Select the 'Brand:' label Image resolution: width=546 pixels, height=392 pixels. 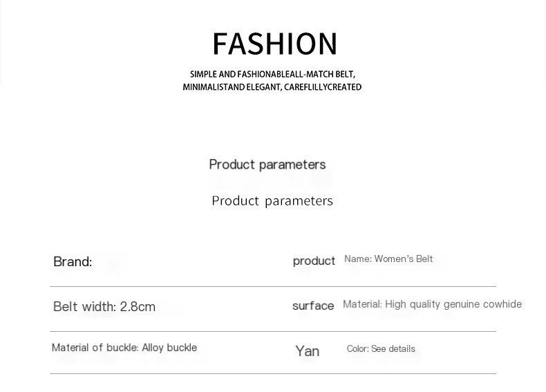pos(73,262)
